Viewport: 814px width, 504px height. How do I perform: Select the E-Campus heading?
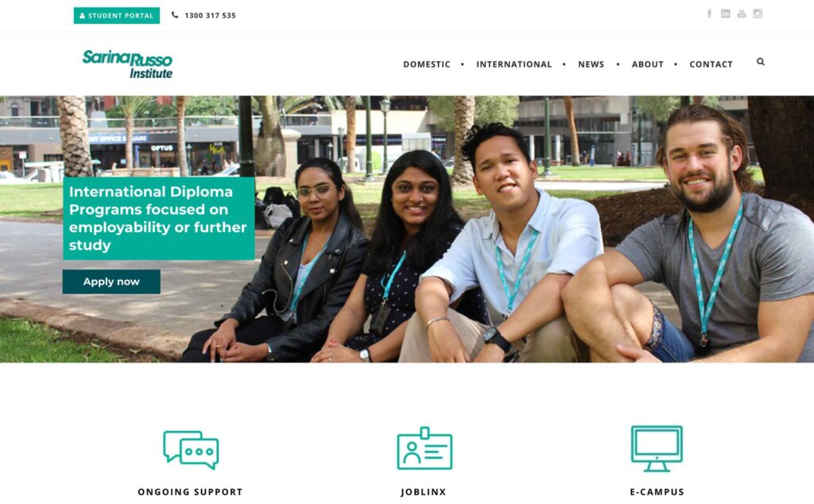tap(657, 491)
